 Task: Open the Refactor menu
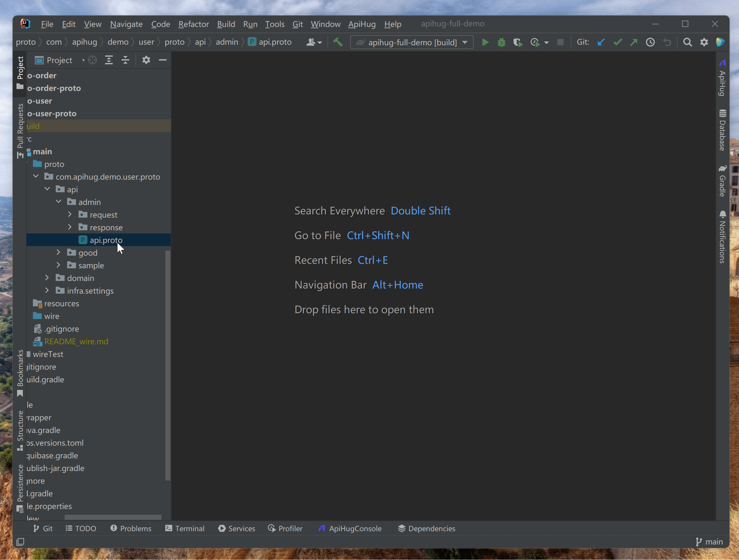pos(193,24)
